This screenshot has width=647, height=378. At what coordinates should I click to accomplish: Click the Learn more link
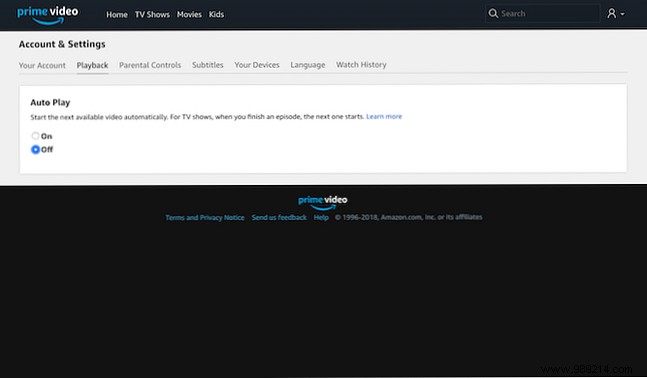[x=384, y=116]
